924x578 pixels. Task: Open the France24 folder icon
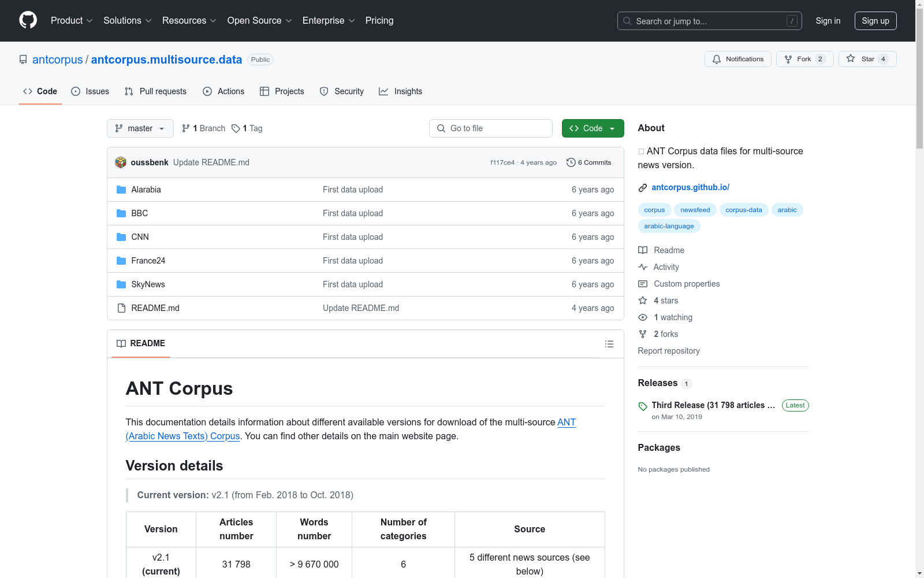[121, 261]
